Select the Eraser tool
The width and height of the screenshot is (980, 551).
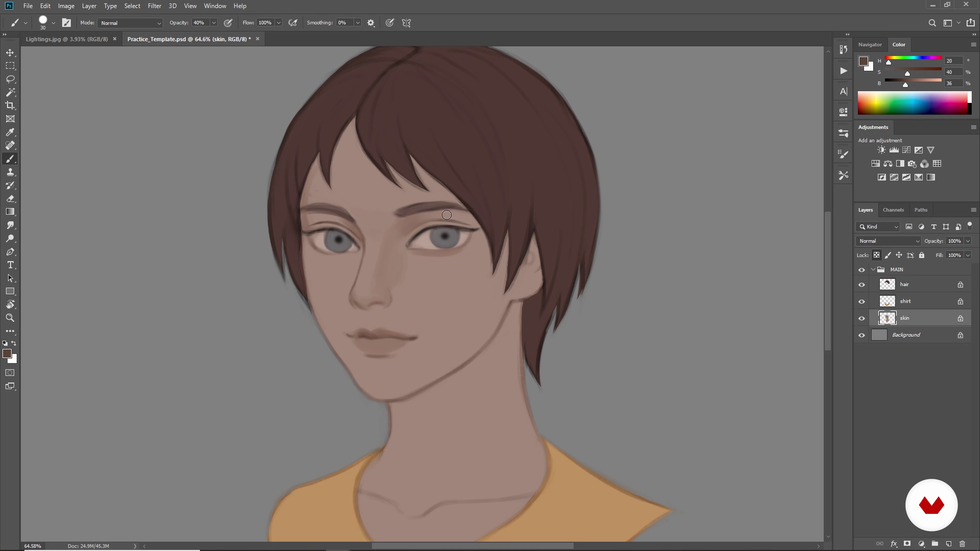tap(10, 198)
